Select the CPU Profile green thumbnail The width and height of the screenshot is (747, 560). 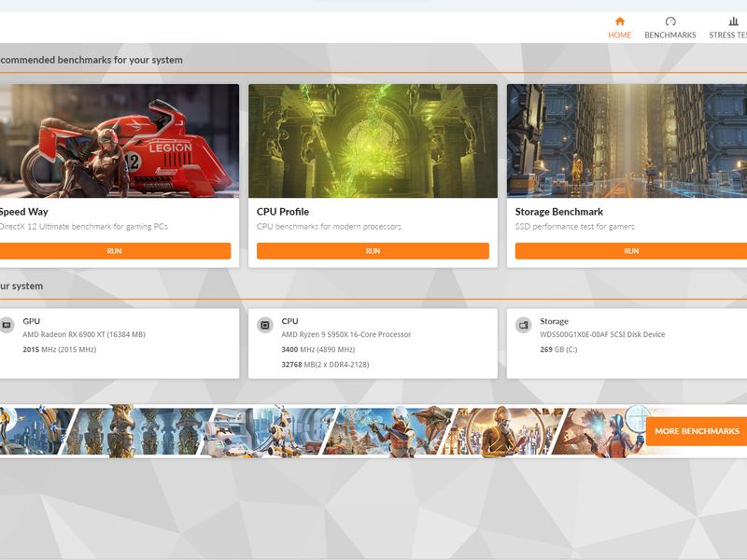(x=373, y=141)
